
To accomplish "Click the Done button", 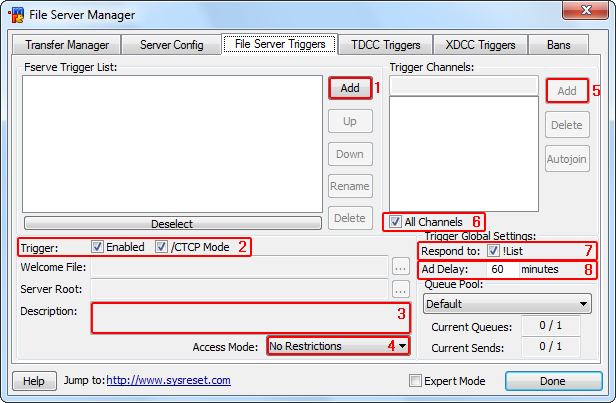I will pyautogui.click(x=553, y=381).
